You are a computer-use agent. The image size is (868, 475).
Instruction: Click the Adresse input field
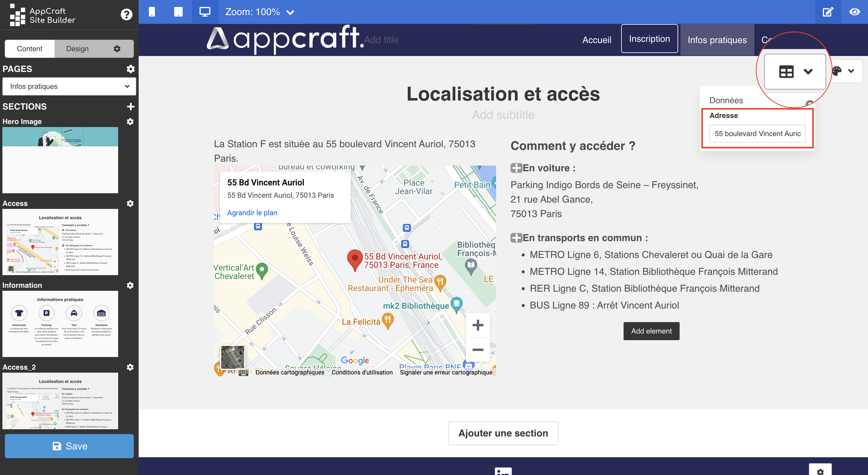757,134
